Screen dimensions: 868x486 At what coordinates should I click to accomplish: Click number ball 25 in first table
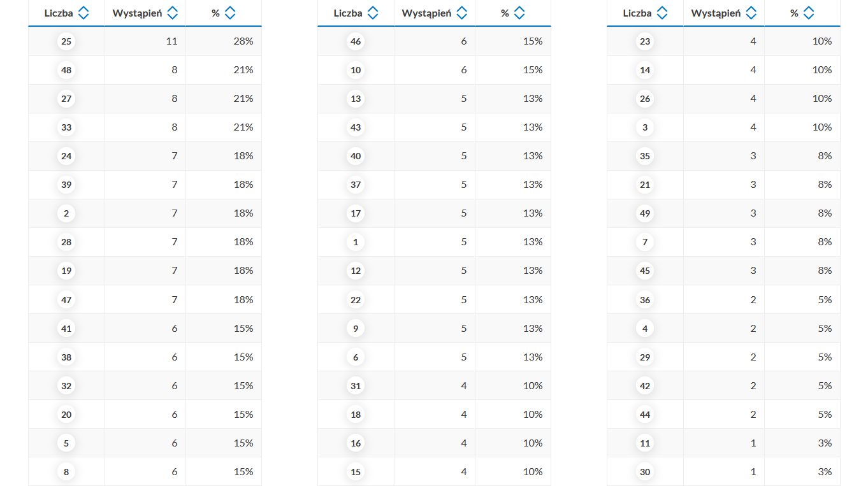pos(66,41)
